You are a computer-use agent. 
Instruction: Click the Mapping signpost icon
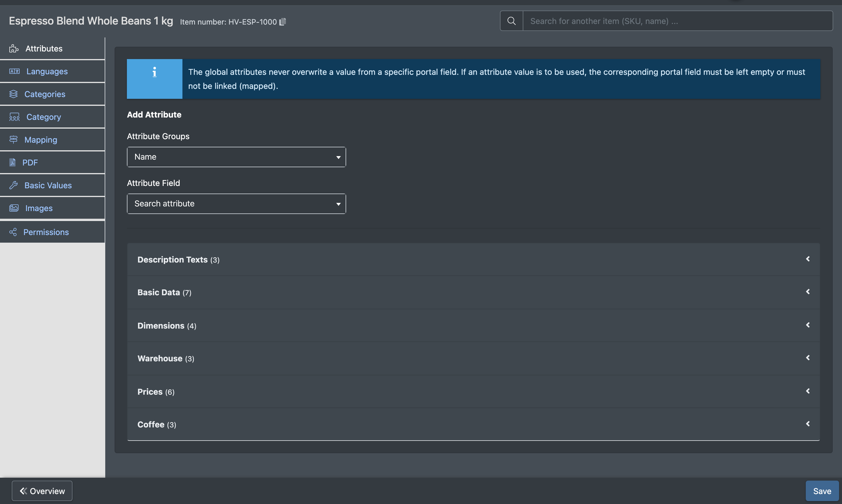click(x=13, y=139)
